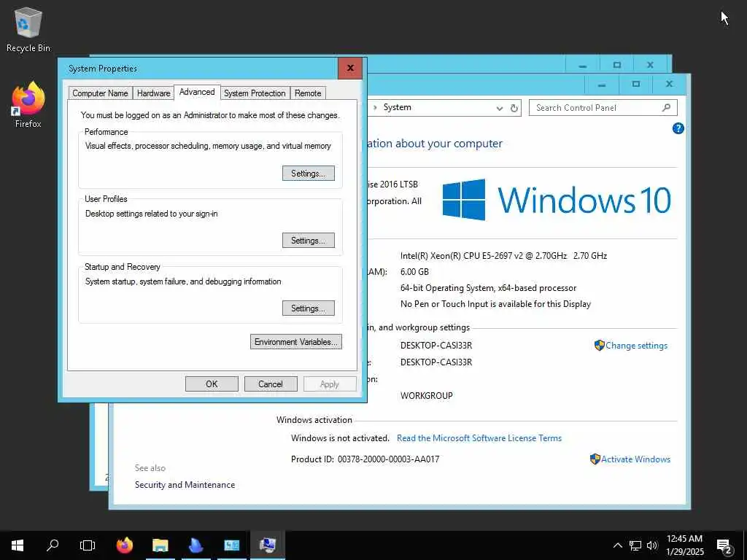This screenshot has height=560, width=747.
Task: Cancel the System Properties dialog
Action: [271, 384]
